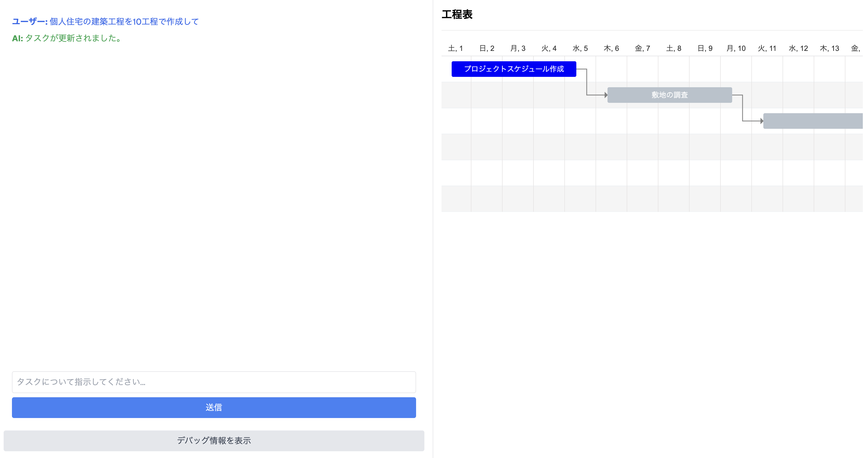The height and width of the screenshot is (458, 868).
Task: Click date header 水, 5
Action: 580,49
